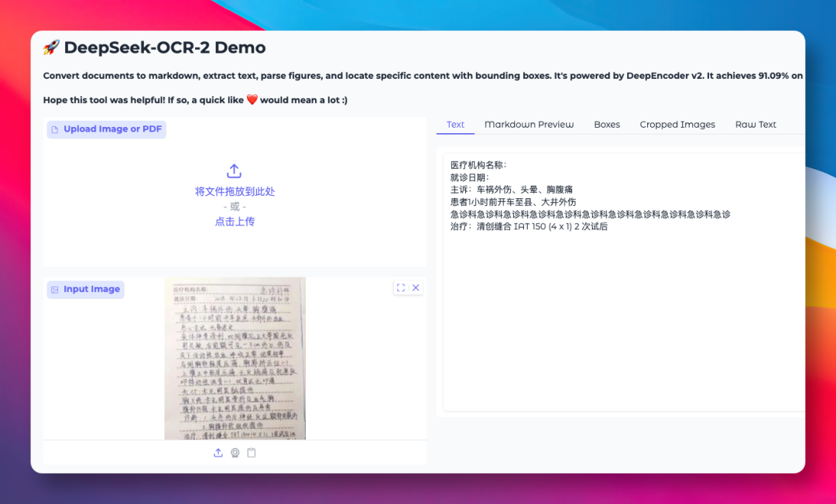Select webcam source icon below input image

235,453
